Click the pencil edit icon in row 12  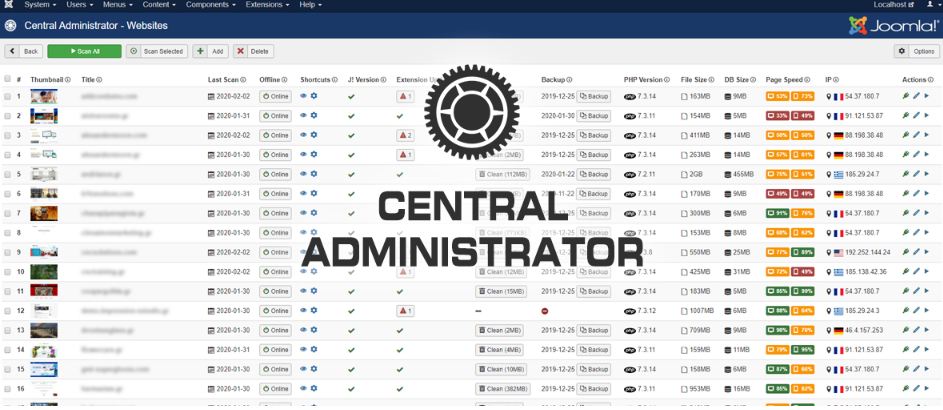(x=916, y=310)
